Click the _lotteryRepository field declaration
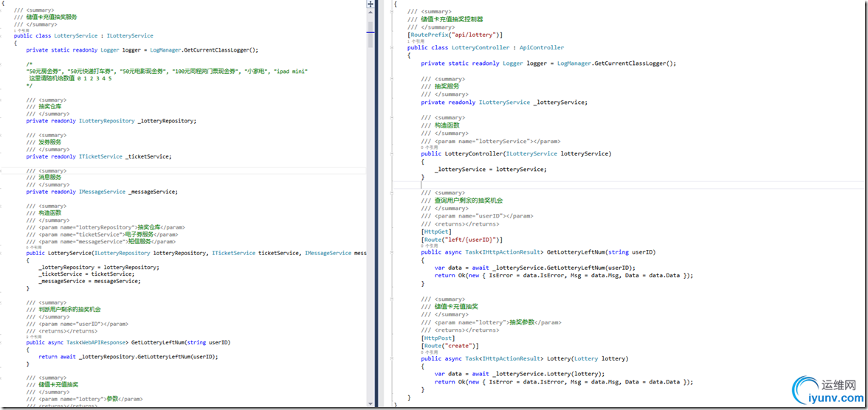The height and width of the screenshot is (410, 868). pos(111,121)
